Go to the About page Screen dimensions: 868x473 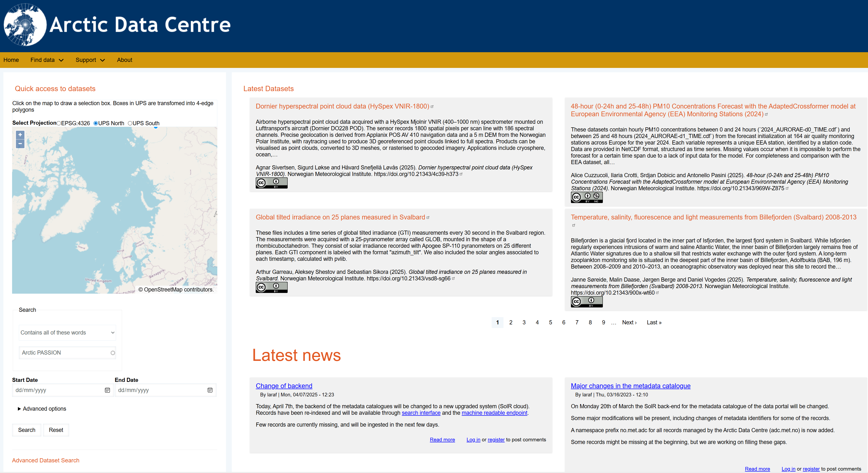click(124, 60)
